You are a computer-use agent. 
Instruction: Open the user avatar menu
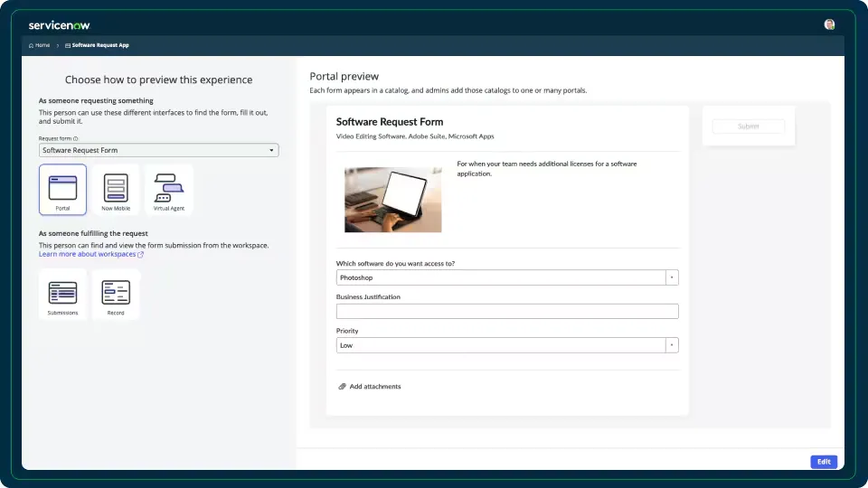829,24
